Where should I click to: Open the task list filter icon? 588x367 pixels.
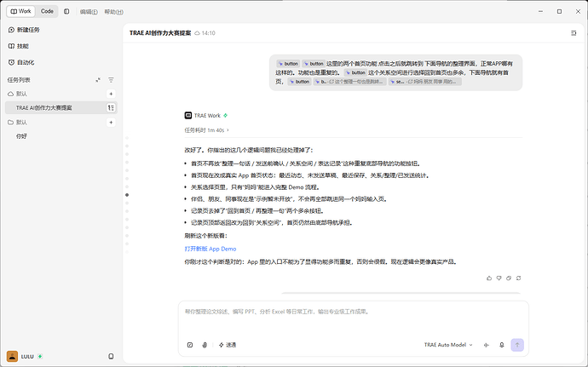pyautogui.click(x=111, y=80)
